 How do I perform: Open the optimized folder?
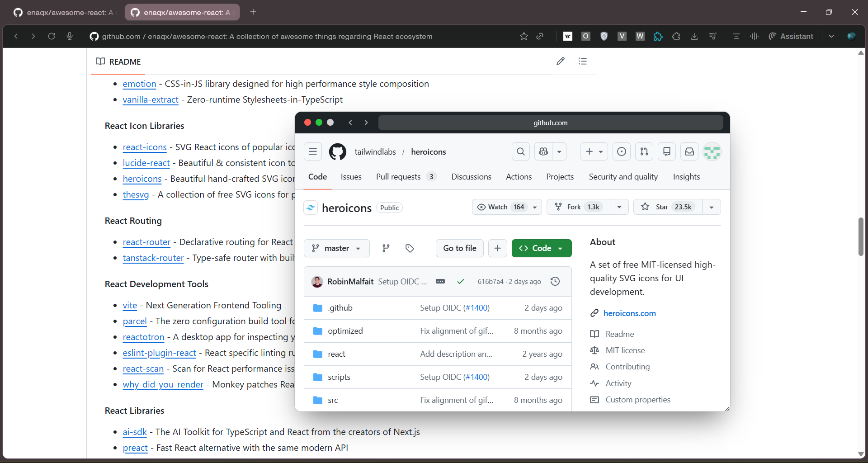click(345, 331)
